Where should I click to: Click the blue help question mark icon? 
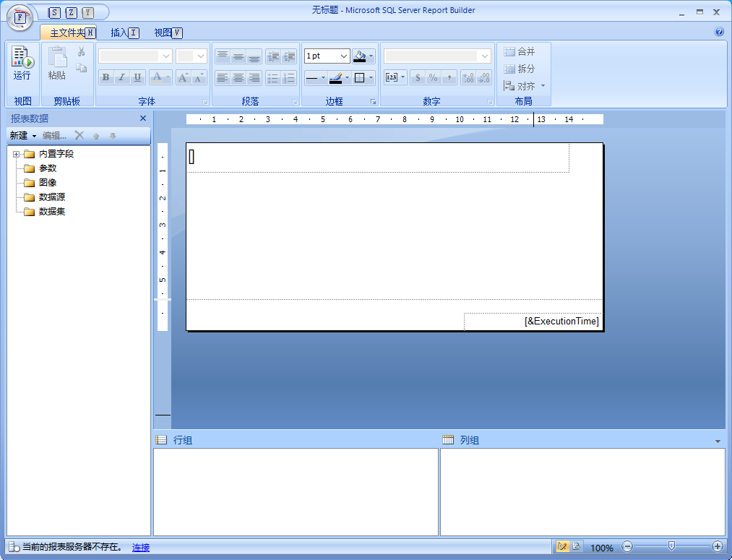(x=719, y=32)
